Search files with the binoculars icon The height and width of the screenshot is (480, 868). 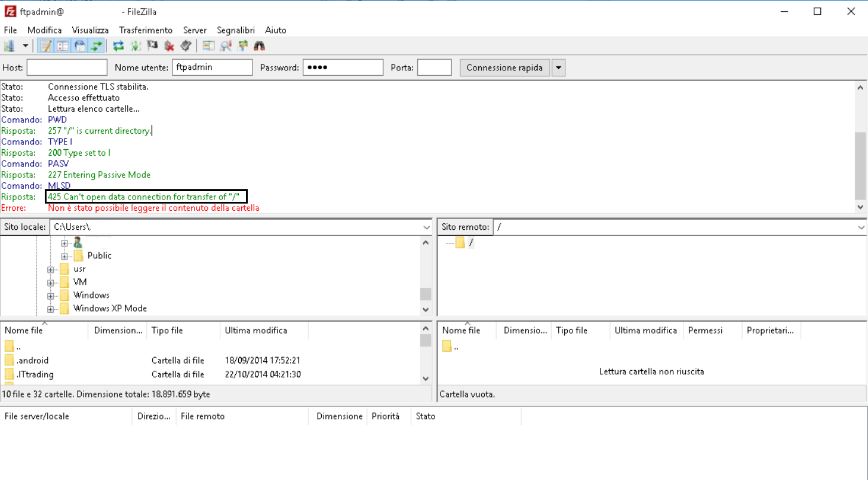point(260,46)
